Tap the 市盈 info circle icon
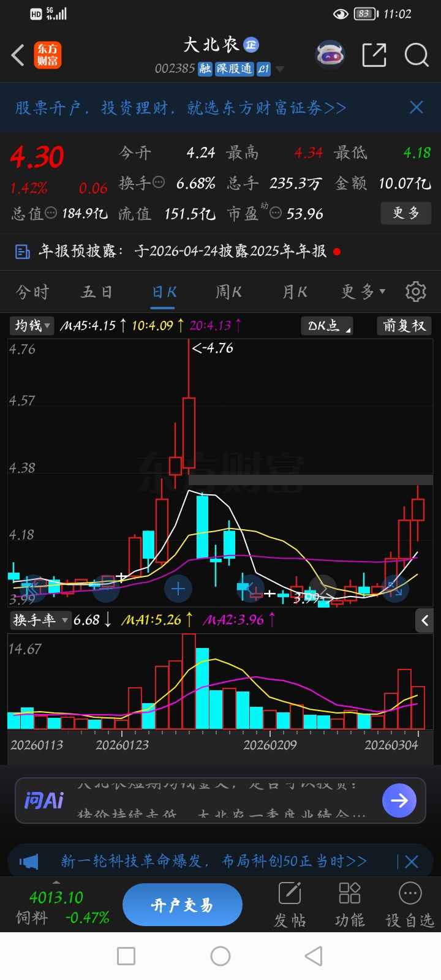 [276, 213]
